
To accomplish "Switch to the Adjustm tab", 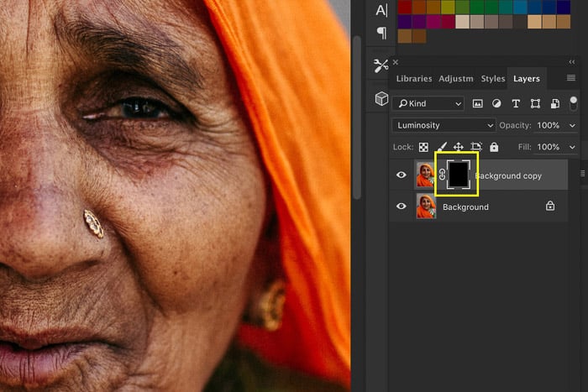I will pos(456,79).
